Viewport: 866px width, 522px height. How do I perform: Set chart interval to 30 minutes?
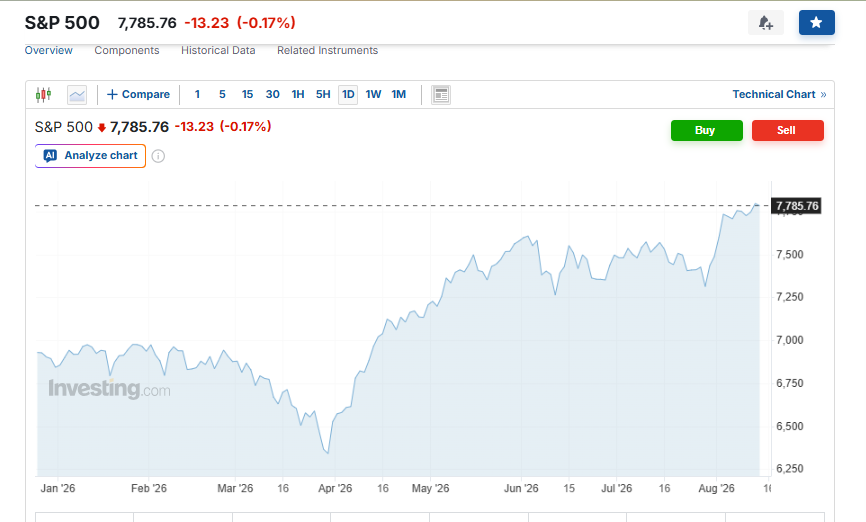[272, 94]
